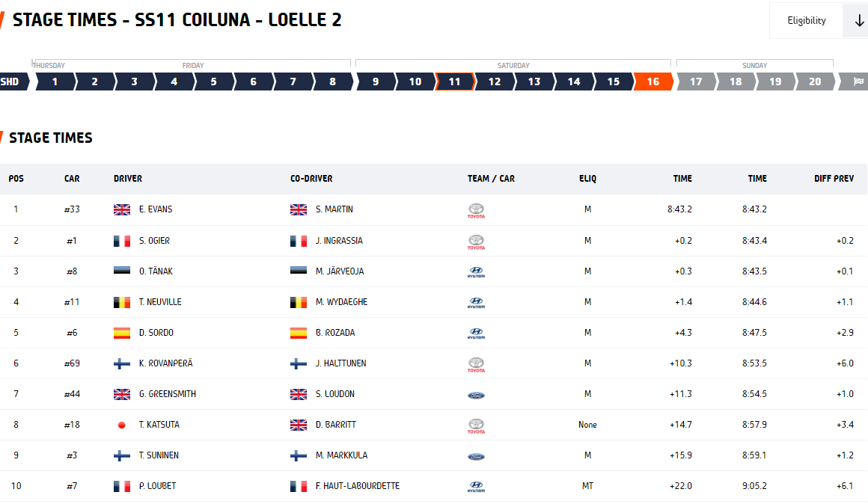868x504 pixels.
Task: Click the Spanish flag beside D. Sordo
Action: [122, 333]
